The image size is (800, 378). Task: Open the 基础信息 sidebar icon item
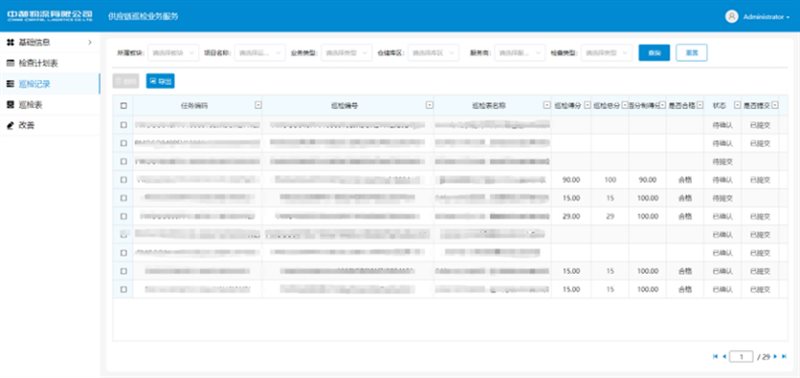(x=10, y=43)
